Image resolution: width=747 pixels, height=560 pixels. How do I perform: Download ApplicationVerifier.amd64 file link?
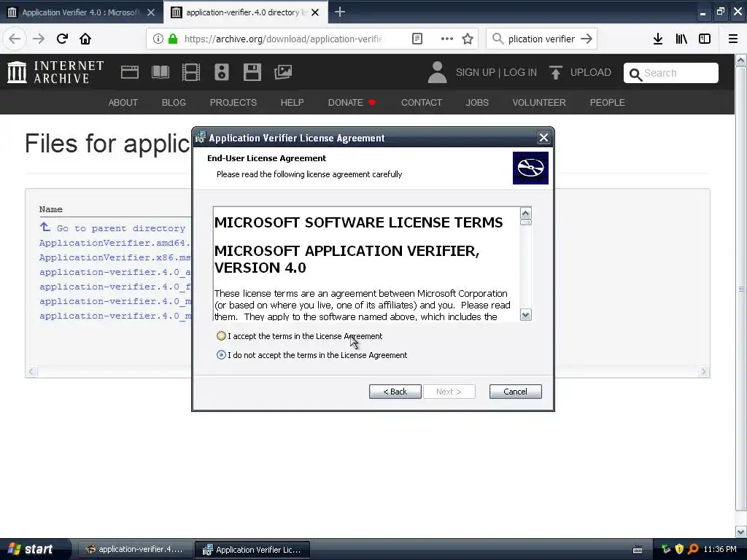click(x=115, y=243)
